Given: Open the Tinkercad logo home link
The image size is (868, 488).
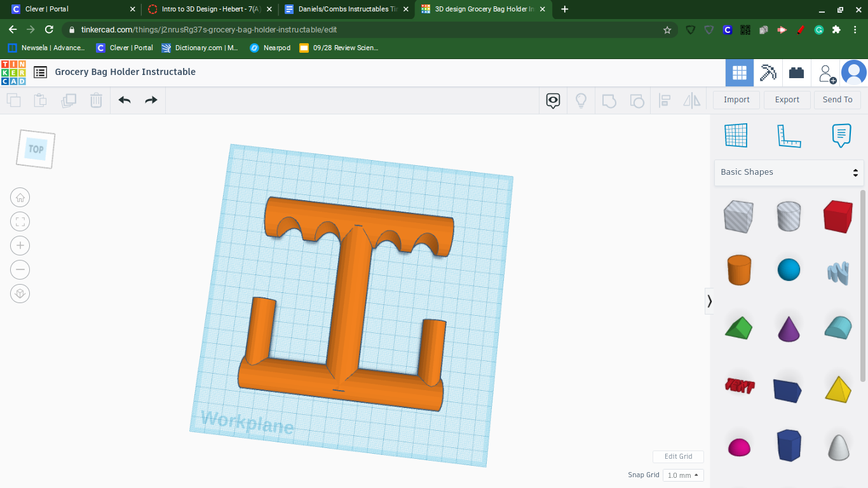Looking at the screenshot, I should (13, 72).
